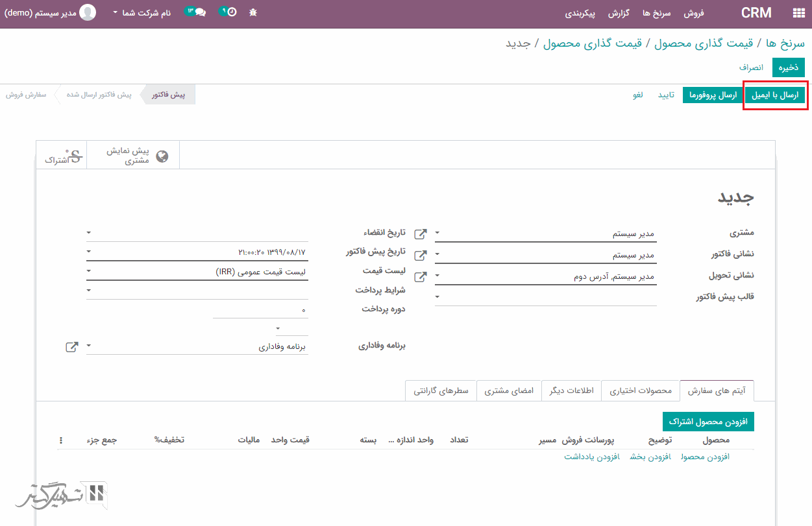This screenshot has width=812, height=526.
Task: Go to سرنخ ها breadcrumb
Action: (x=785, y=43)
